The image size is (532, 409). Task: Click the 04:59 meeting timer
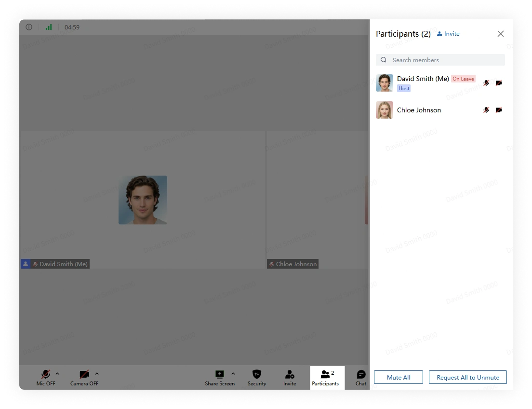click(x=72, y=27)
